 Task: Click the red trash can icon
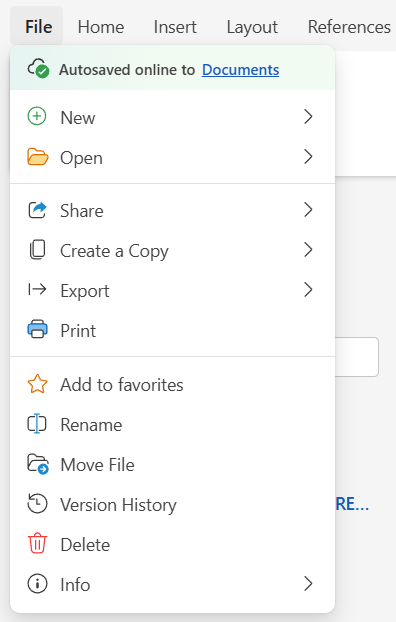pos(37,543)
